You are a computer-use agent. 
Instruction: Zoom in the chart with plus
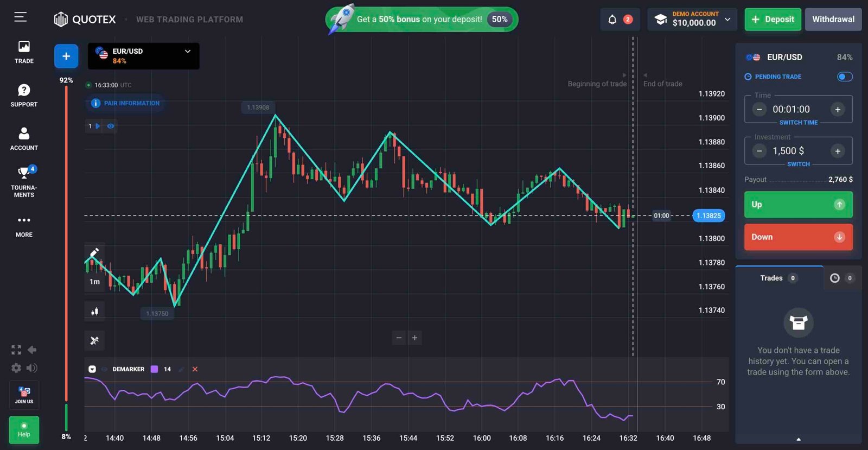[x=414, y=338]
